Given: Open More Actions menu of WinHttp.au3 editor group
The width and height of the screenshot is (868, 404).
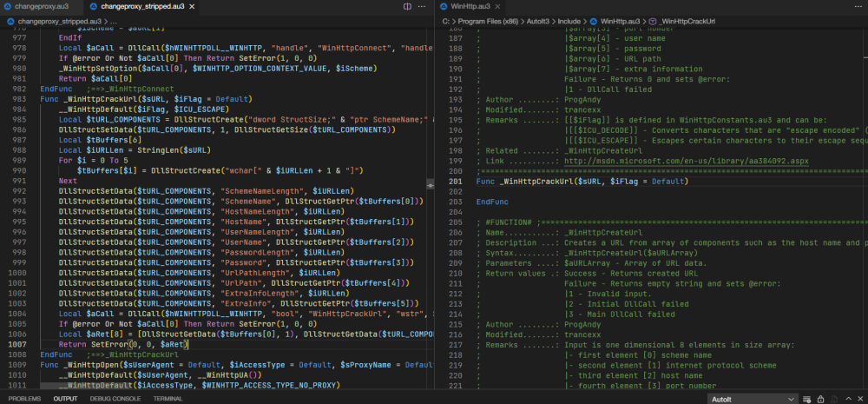Looking at the screenshot, I should pyautogui.click(x=858, y=7).
